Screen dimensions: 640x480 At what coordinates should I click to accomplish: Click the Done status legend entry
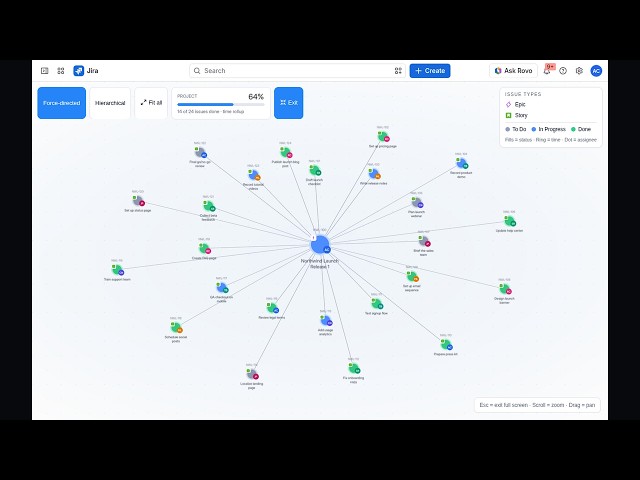click(x=581, y=129)
